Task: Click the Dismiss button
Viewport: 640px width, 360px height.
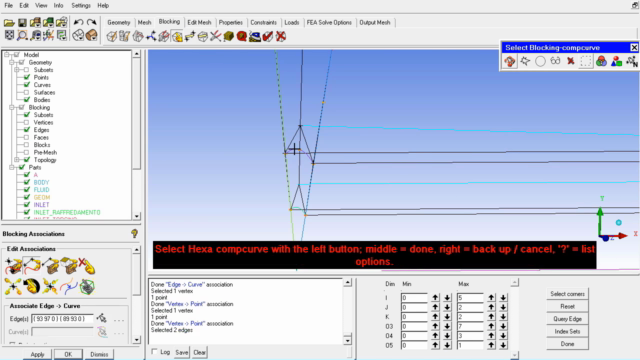Action: [x=99, y=354]
